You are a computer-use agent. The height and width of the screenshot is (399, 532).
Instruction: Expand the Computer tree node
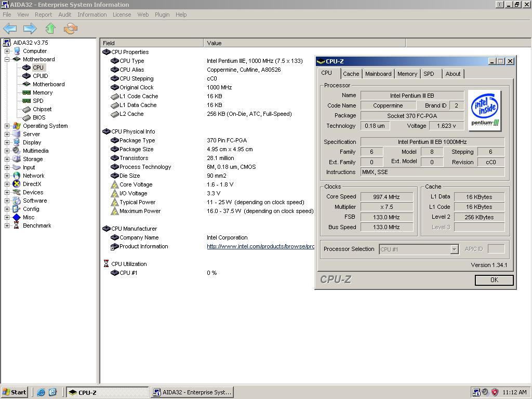pos(7,51)
